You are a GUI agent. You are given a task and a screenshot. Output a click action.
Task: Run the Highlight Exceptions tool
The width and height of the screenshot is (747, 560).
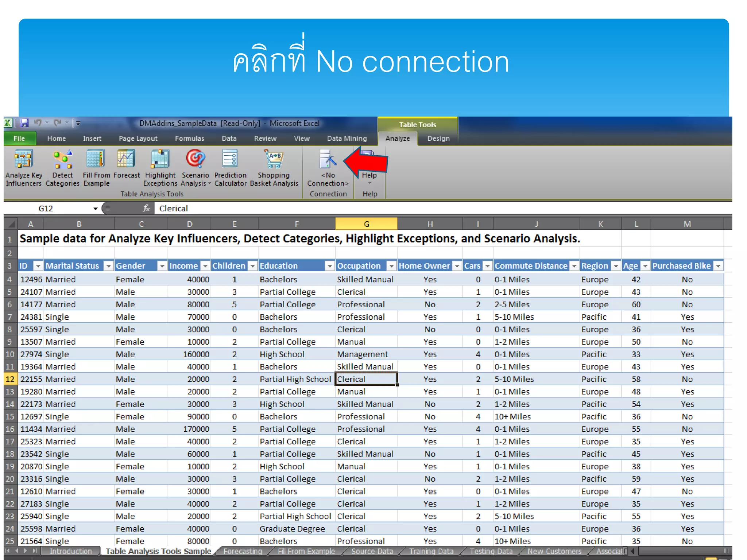click(160, 159)
